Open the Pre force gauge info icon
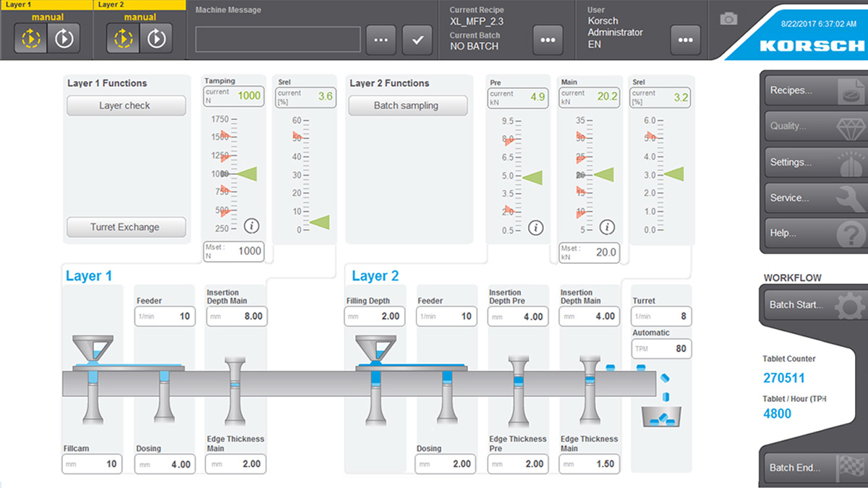The width and height of the screenshot is (868, 488). 535,228
